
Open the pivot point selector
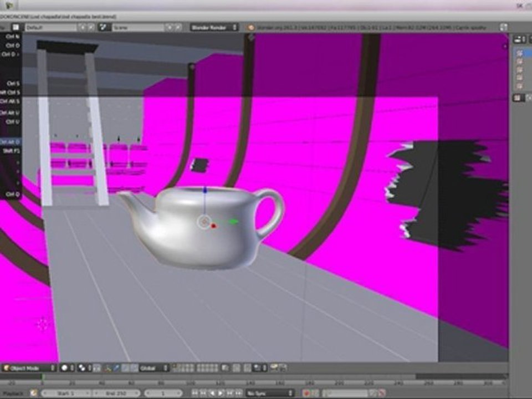point(84,368)
